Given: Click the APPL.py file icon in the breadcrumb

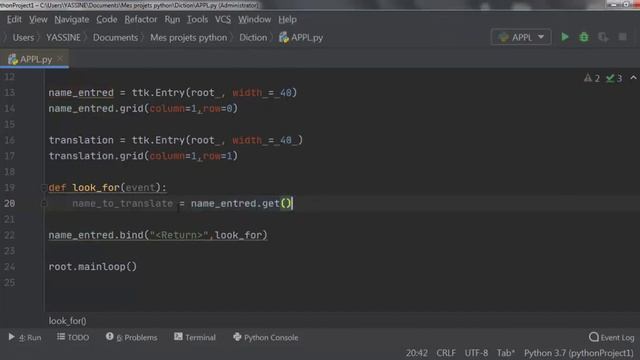Looking at the screenshot, I should pos(284,38).
